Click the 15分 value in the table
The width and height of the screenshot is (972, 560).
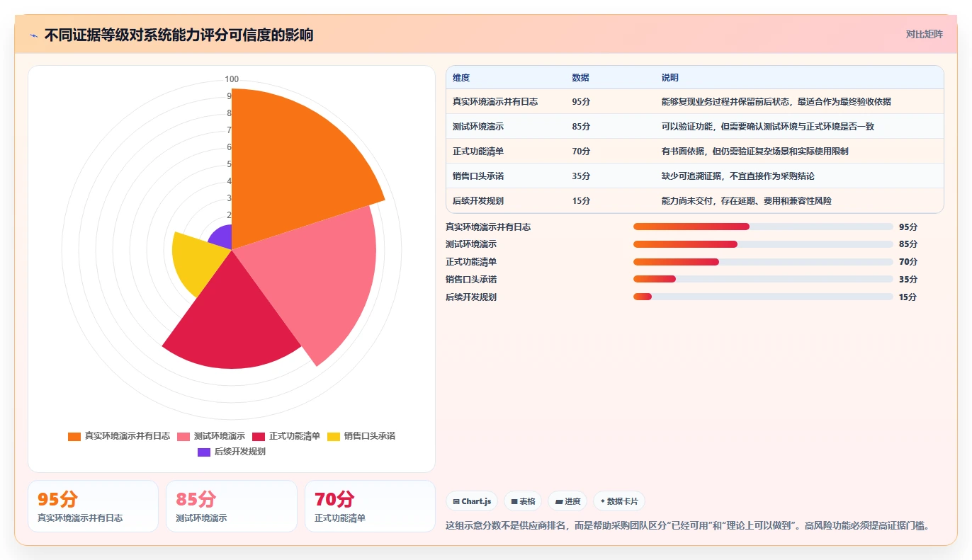(x=581, y=200)
